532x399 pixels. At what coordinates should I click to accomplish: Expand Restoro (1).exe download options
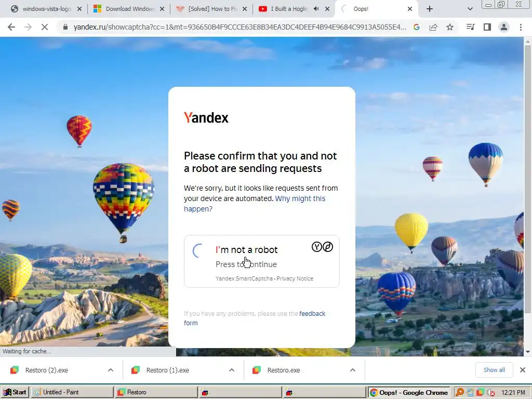pyautogui.click(x=232, y=370)
